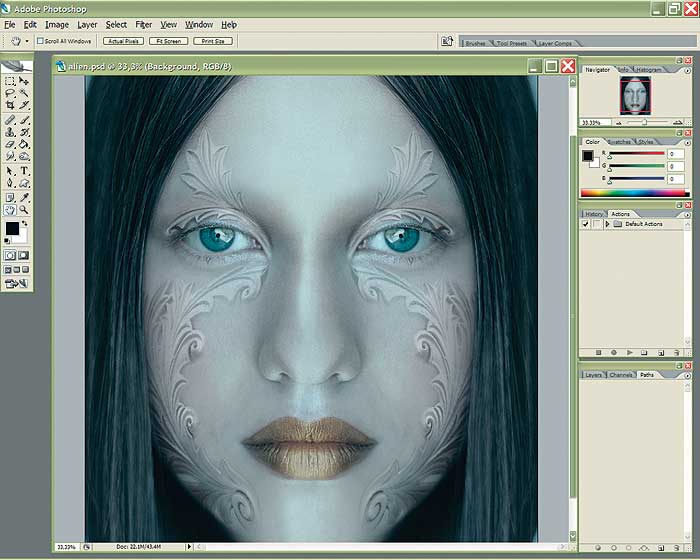This screenshot has width=700, height=560.
Task: Delete current path trash icon
Action: (676, 547)
